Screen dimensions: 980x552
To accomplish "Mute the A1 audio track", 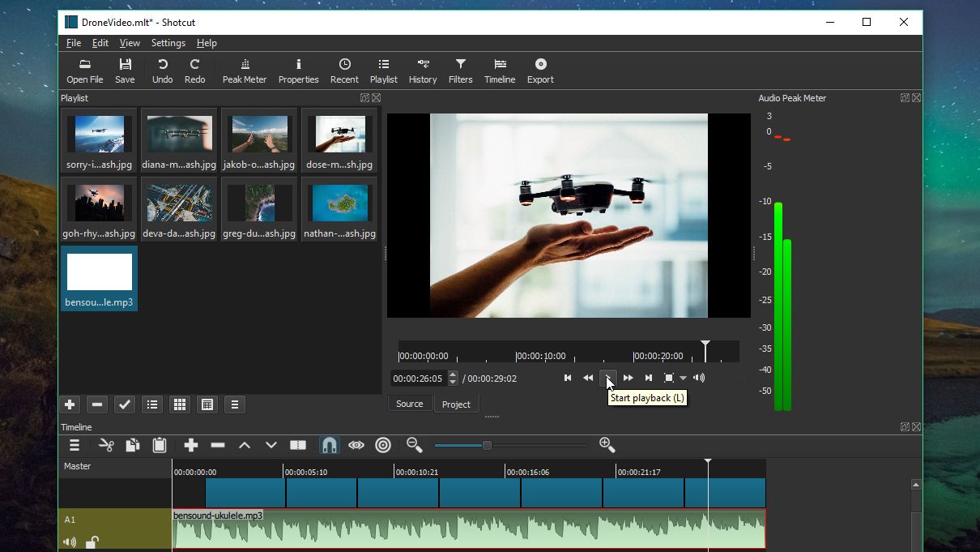I will click(x=70, y=541).
